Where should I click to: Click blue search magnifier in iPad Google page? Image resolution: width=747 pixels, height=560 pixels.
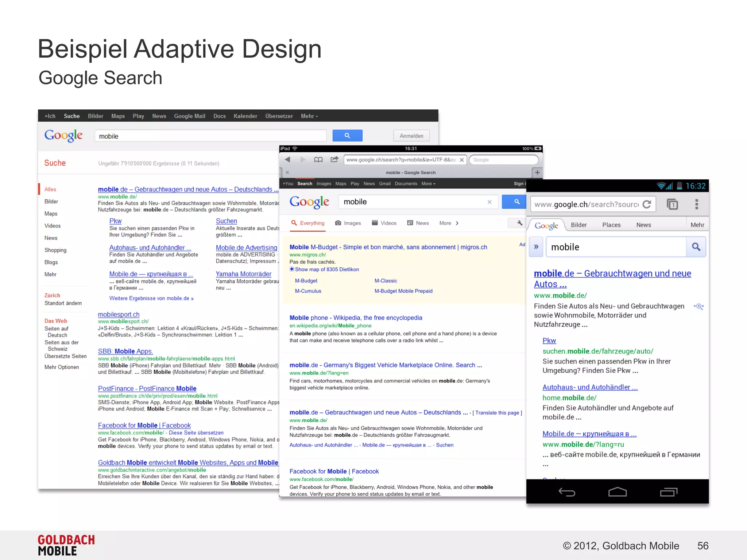[514, 202]
